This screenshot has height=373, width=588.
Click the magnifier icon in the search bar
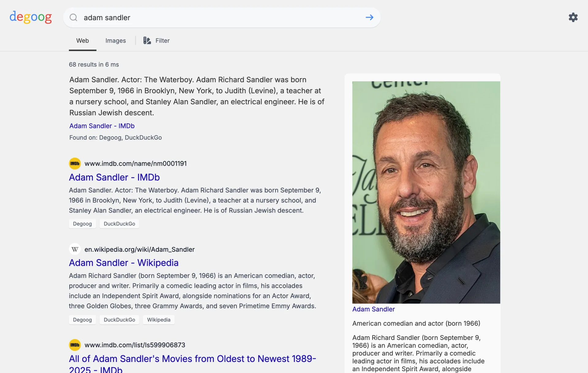click(73, 17)
